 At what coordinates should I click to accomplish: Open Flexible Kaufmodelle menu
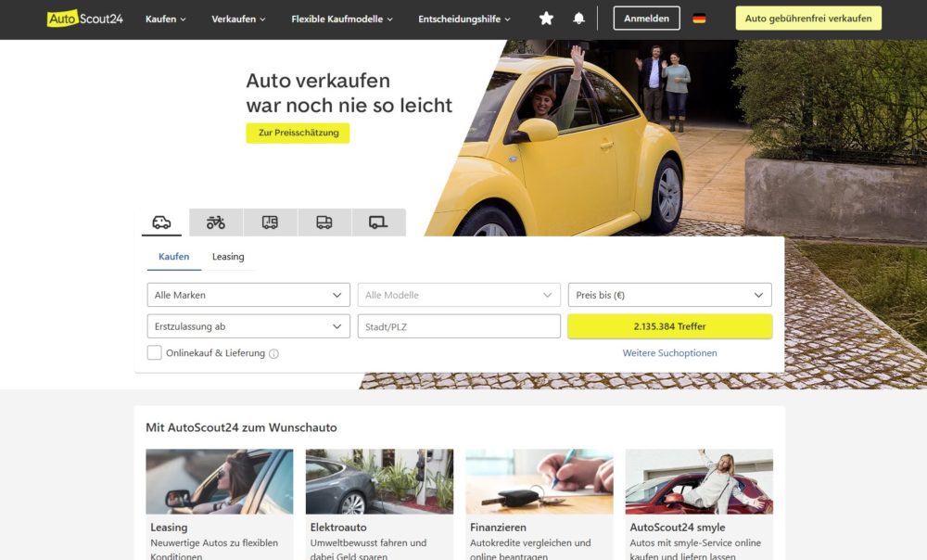(x=342, y=19)
